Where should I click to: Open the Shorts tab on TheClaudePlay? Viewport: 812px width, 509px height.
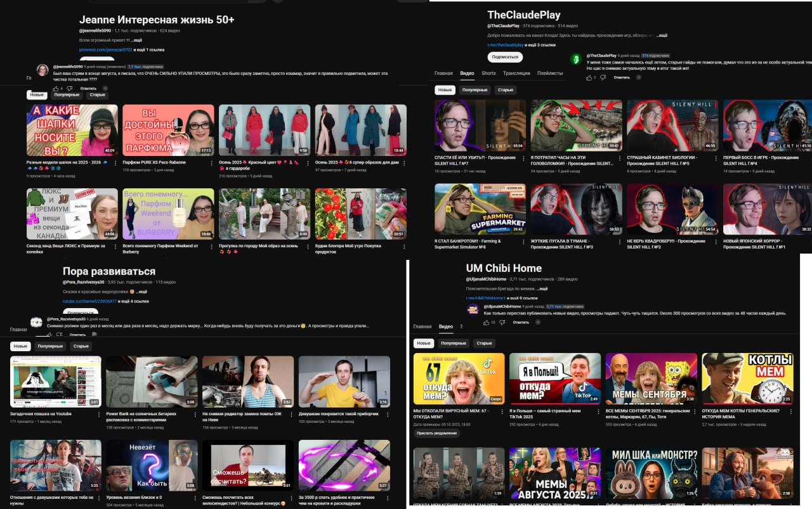tap(488, 73)
